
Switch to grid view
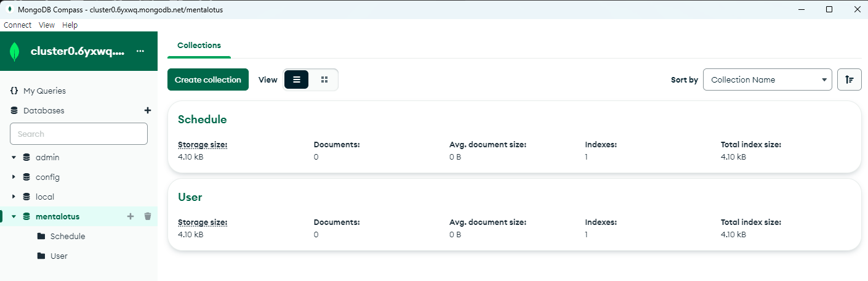324,79
